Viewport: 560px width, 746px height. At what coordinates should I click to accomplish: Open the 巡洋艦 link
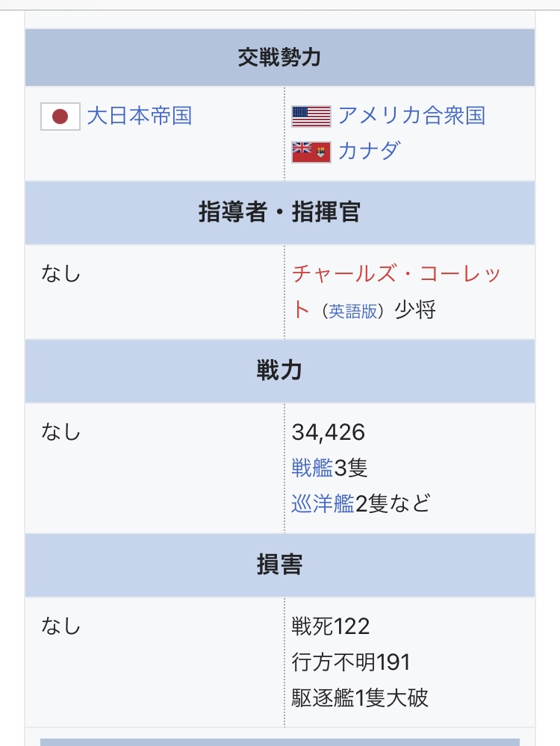(323, 503)
